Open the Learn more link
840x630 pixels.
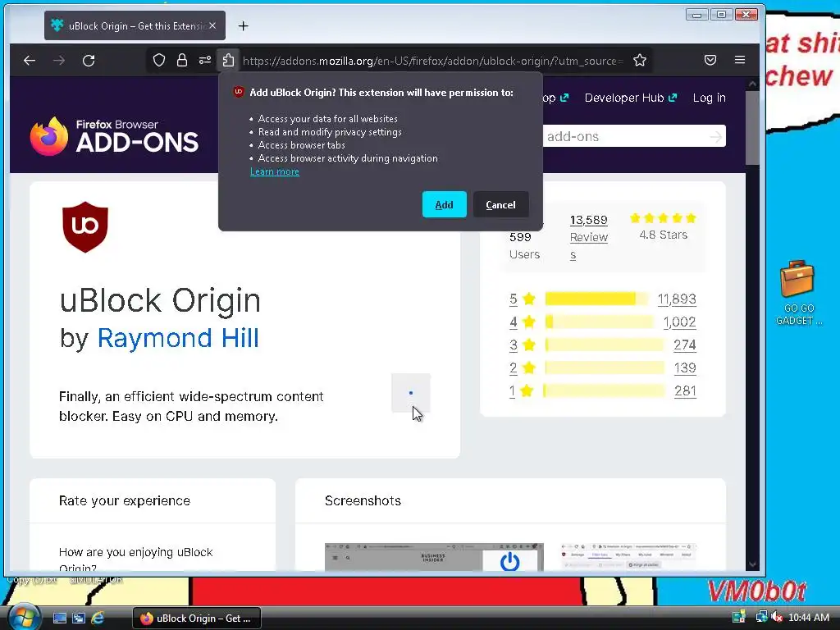pos(275,171)
